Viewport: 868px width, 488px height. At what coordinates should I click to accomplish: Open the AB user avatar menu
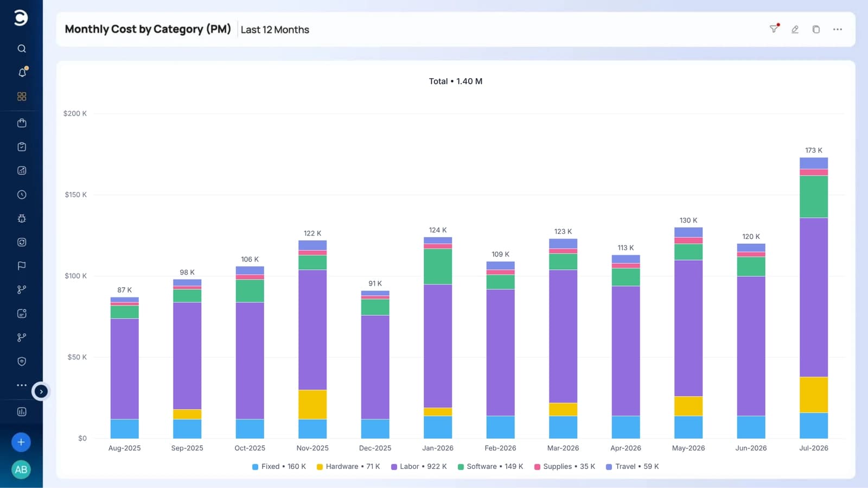pos(21,470)
